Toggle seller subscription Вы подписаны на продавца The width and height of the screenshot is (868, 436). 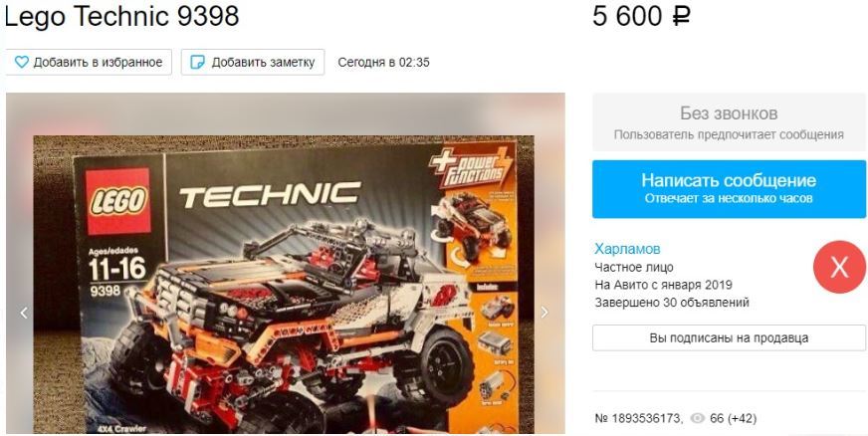[x=729, y=337]
